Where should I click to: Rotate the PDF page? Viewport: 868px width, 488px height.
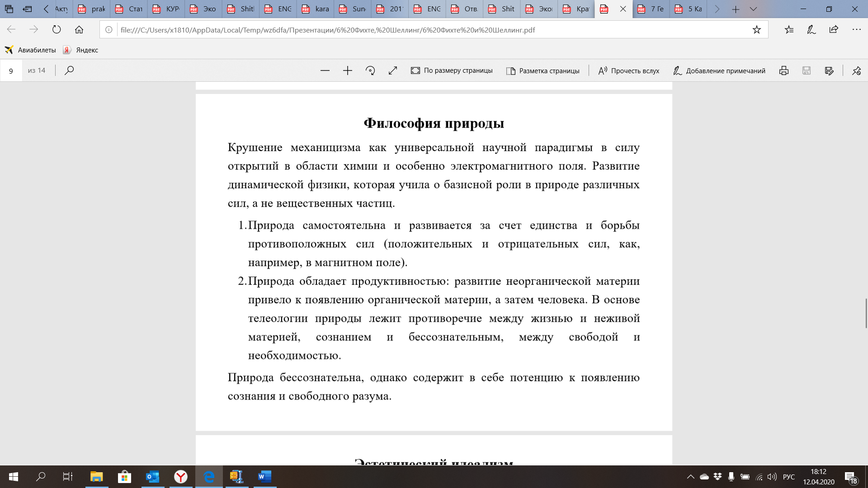click(x=370, y=70)
